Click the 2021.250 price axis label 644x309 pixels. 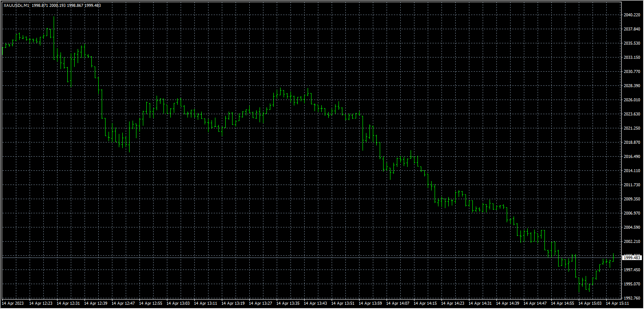tap(632, 128)
